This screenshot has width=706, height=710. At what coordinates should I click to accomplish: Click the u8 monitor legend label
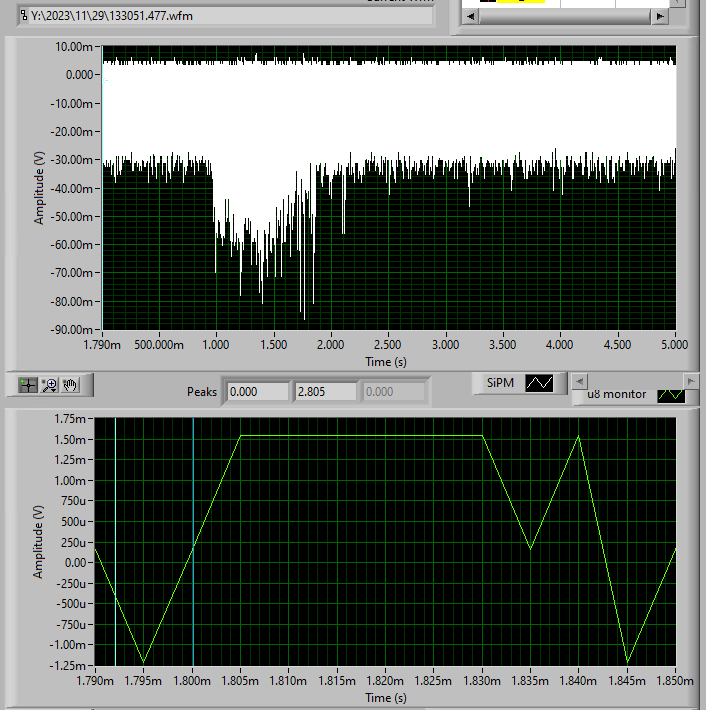pos(616,394)
